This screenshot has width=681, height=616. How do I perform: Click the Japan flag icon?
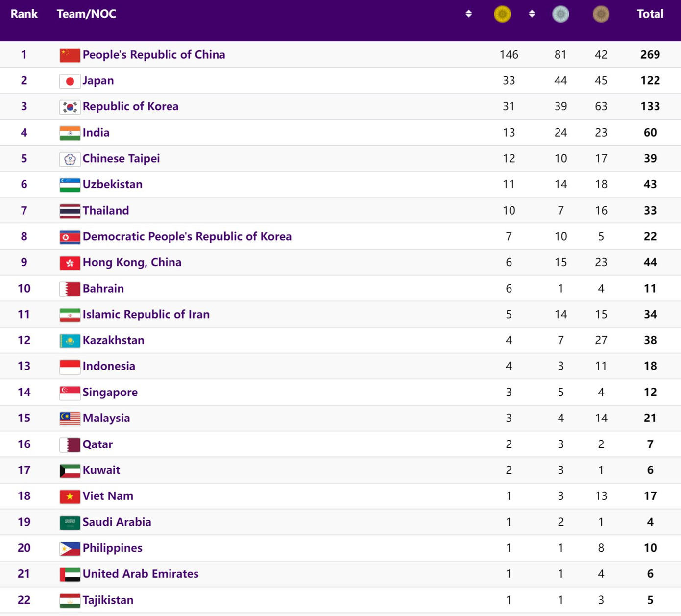pos(70,81)
